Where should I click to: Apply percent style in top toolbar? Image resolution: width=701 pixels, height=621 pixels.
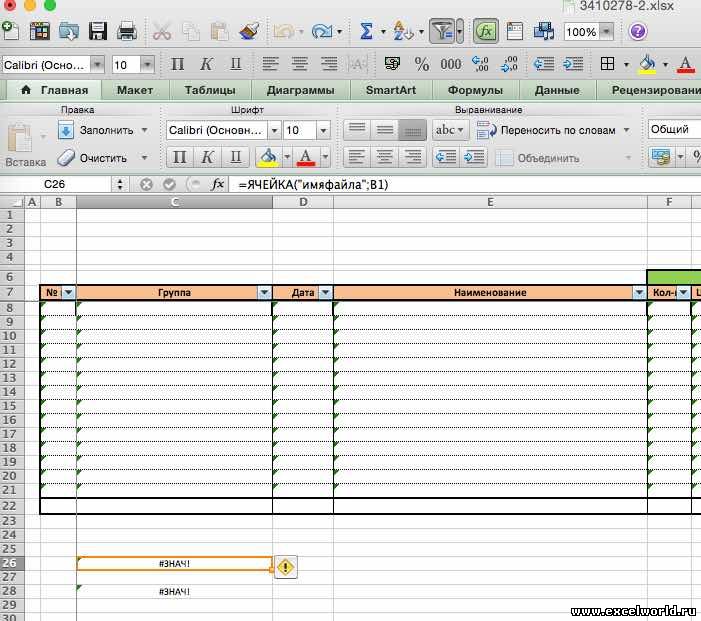422,64
